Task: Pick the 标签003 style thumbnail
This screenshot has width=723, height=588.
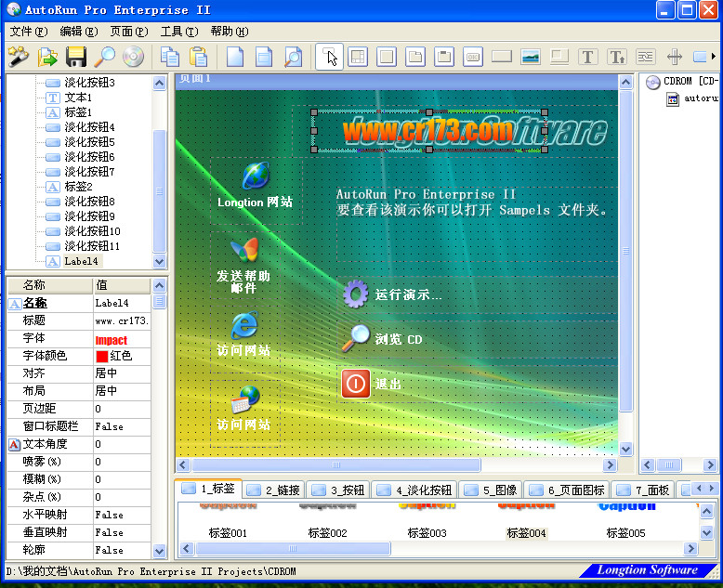Action: point(427,520)
